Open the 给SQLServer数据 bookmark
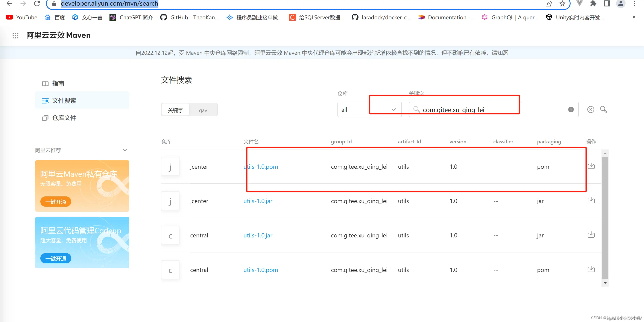The image size is (644, 322). pyautogui.click(x=316, y=17)
